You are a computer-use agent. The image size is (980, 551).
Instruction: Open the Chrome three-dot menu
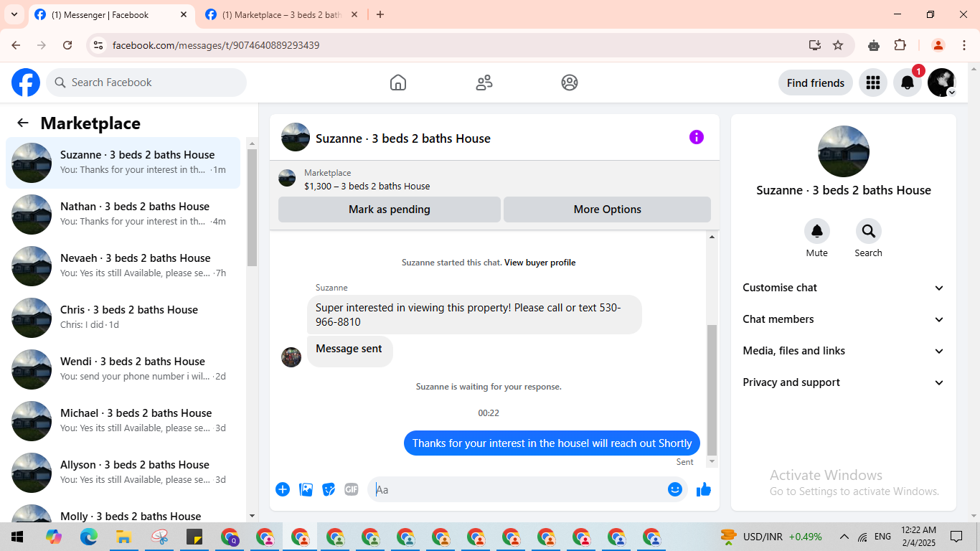[x=964, y=45]
